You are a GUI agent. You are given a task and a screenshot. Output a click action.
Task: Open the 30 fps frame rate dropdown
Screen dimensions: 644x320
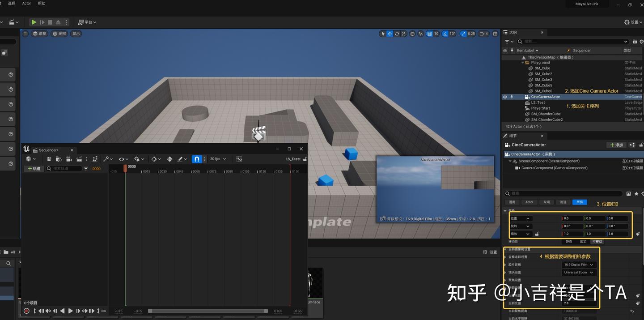(x=218, y=159)
